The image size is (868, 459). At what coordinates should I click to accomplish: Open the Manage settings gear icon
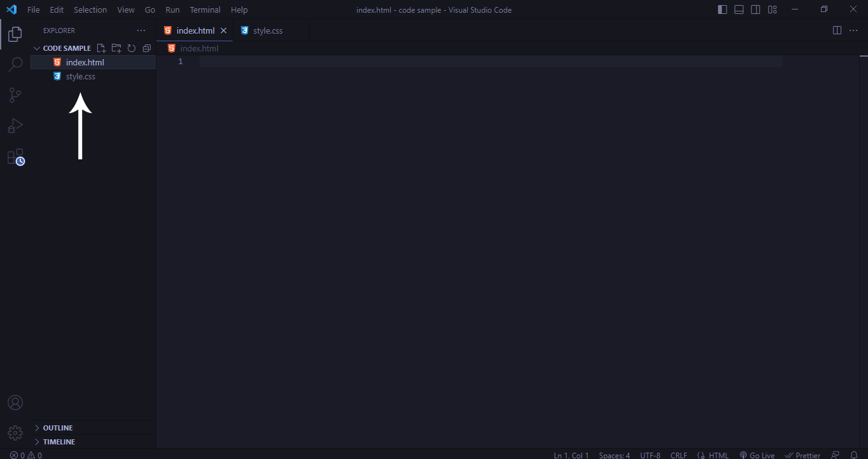(15, 432)
